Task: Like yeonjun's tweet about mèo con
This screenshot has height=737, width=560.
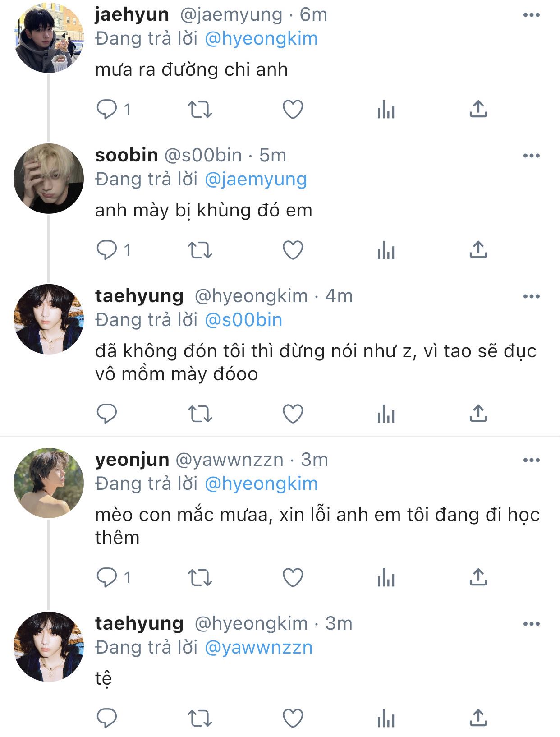Action: click(x=293, y=577)
